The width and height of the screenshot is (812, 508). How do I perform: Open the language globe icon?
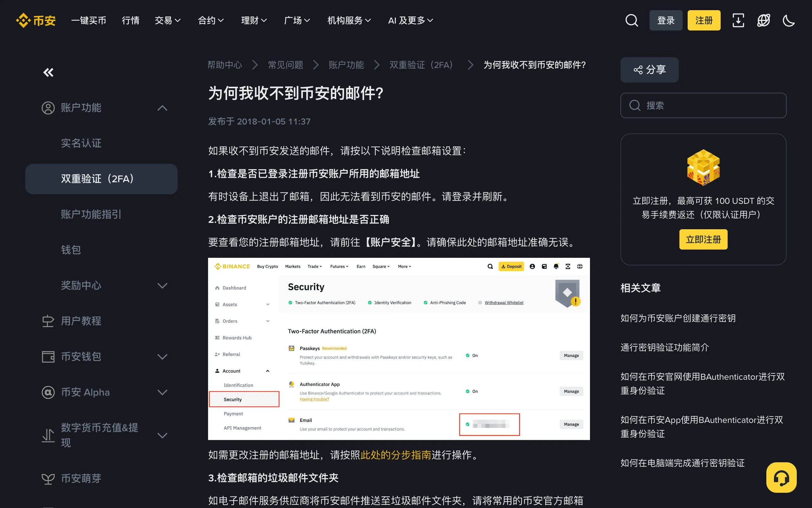click(763, 21)
